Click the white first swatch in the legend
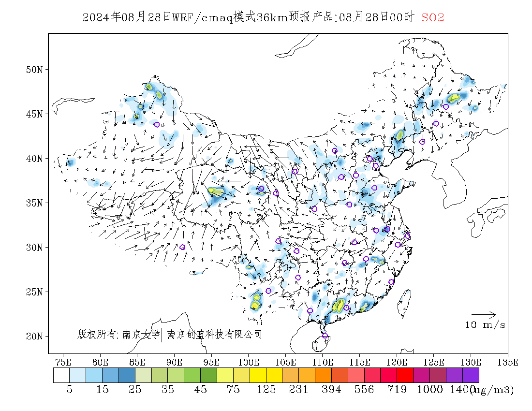The image size is (532, 411). (61, 375)
